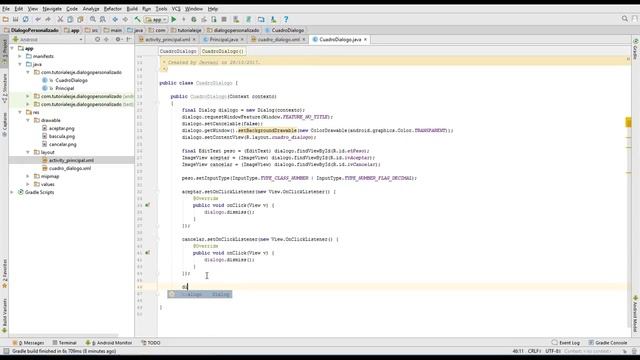640x360 pixels.
Task: Open the Navigate menu
Action: point(52,9)
